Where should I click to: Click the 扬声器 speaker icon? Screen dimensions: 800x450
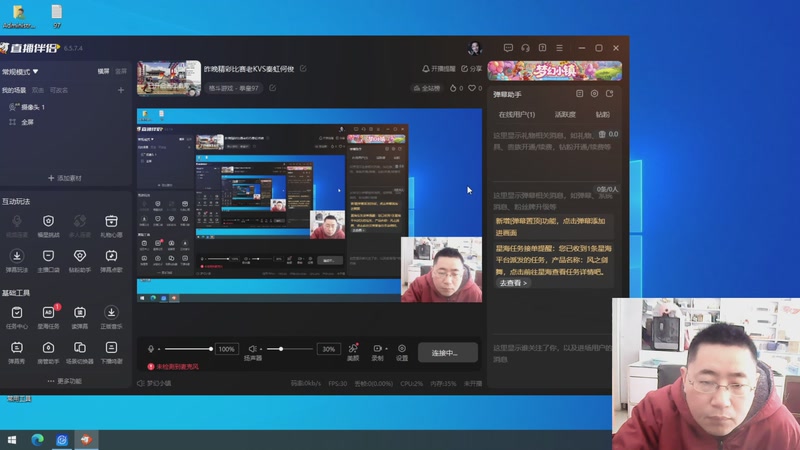(252, 349)
